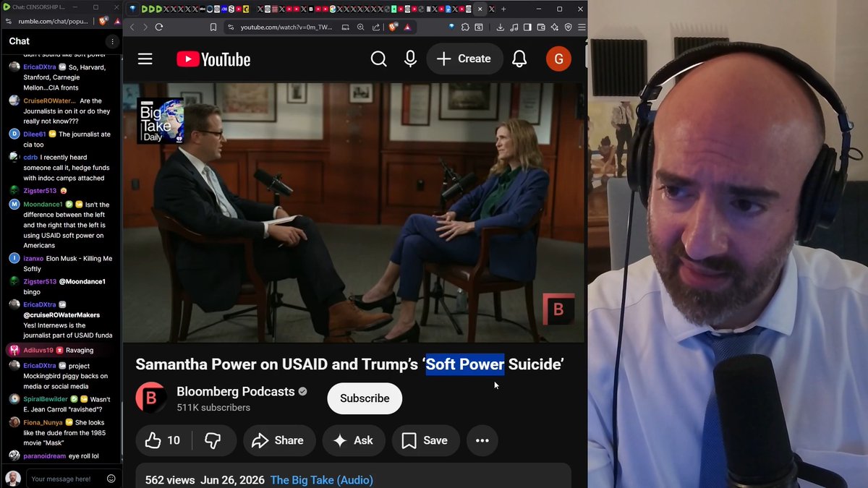868x488 pixels.
Task: Open the extensions puzzle-piece icon
Action: (x=465, y=27)
